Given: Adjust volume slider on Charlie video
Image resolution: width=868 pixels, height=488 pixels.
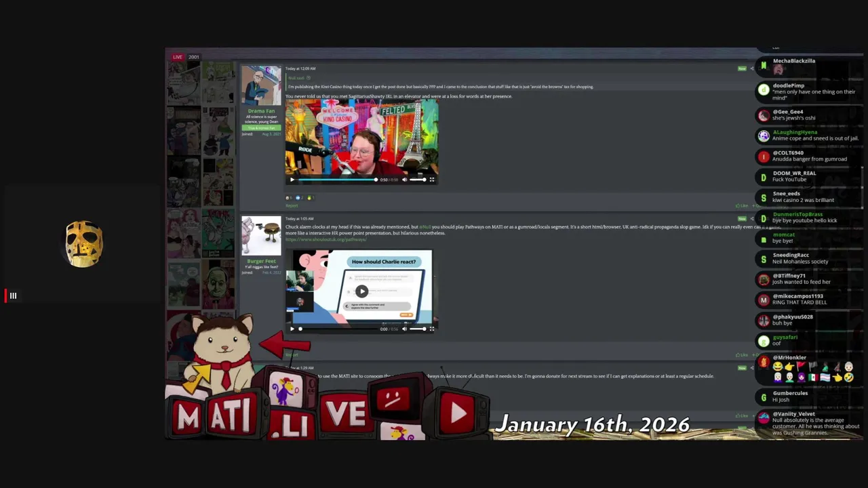Looking at the screenshot, I should 418,329.
